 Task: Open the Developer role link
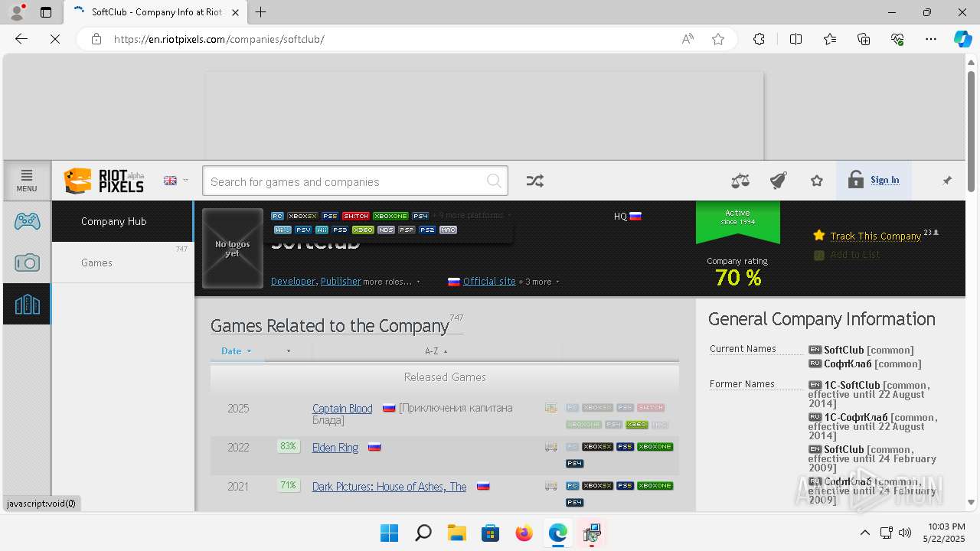pyautogui.click(x=292, y=282)
